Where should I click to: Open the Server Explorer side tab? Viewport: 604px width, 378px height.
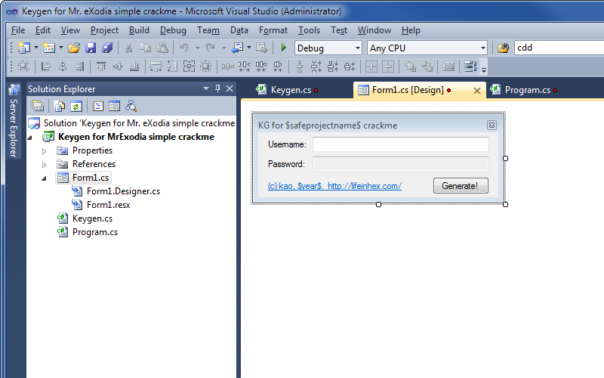[x=13, y=121]
